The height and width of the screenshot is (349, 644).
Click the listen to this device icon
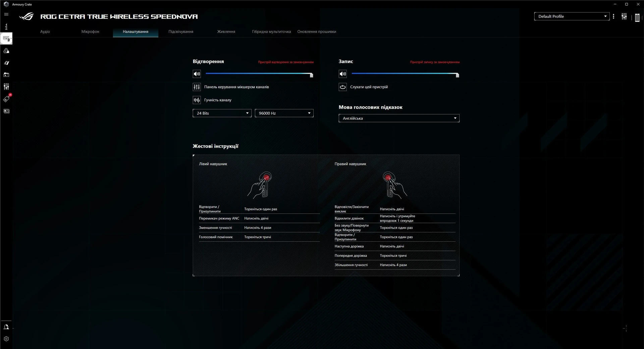tap(343, 87)
